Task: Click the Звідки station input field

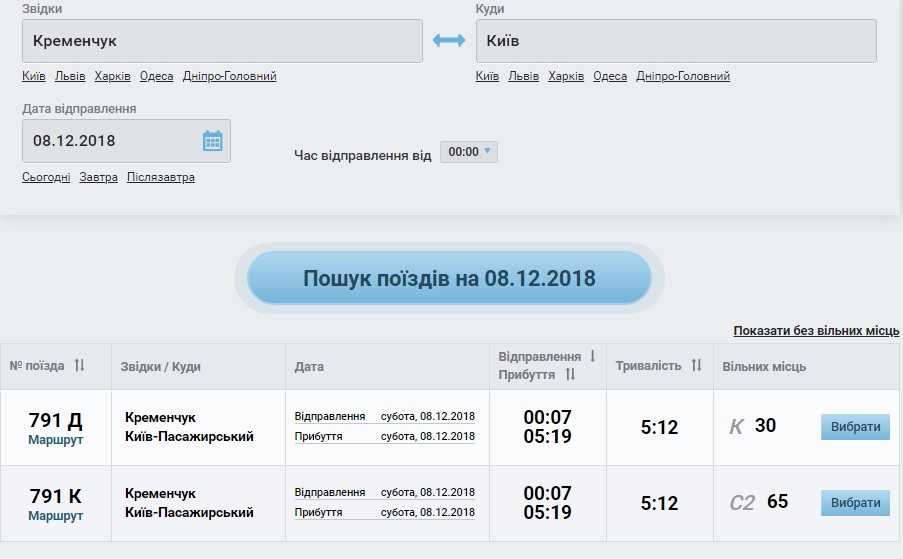Action: click(222, 41)
